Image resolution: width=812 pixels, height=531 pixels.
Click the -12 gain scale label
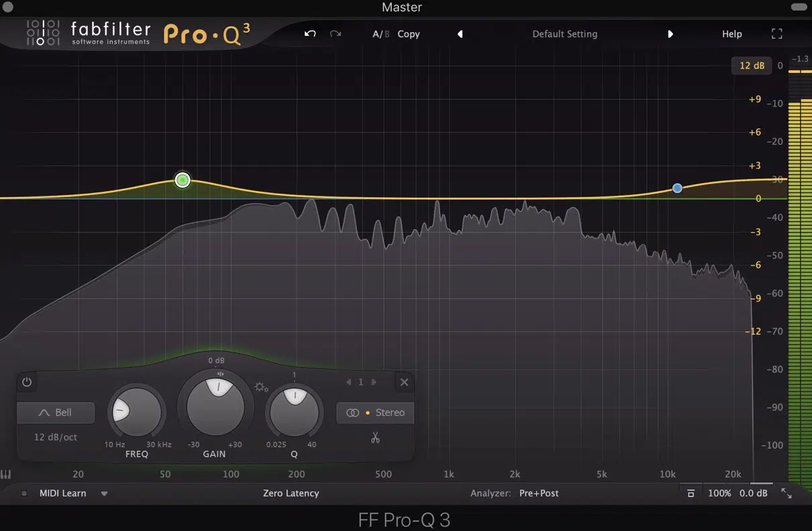(x=753, y=331)
